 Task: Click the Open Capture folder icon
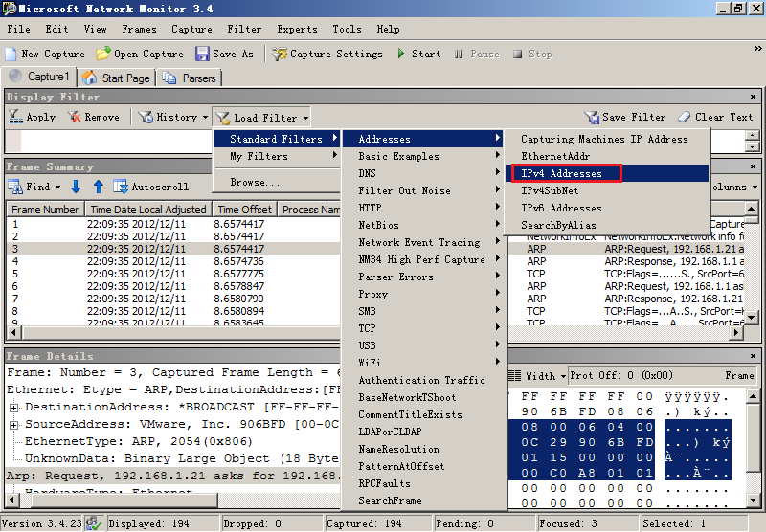(103, 54)
